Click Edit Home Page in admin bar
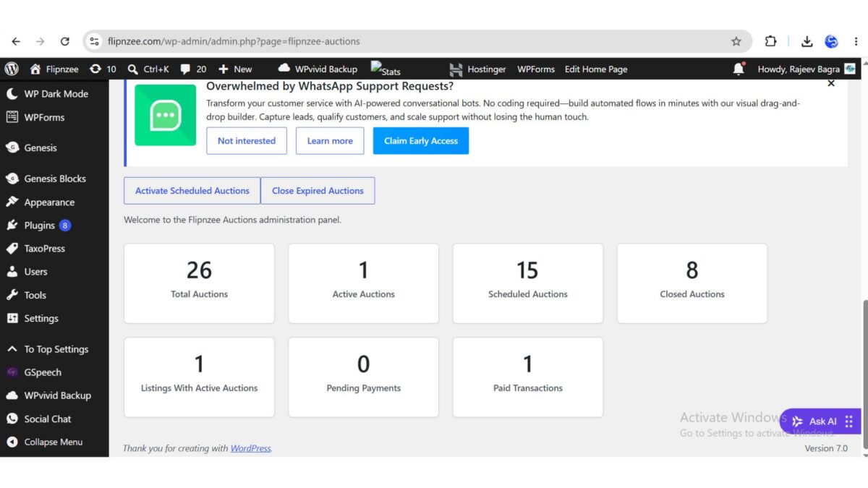This screenshot has height=488, width=868. pos(596,69)
